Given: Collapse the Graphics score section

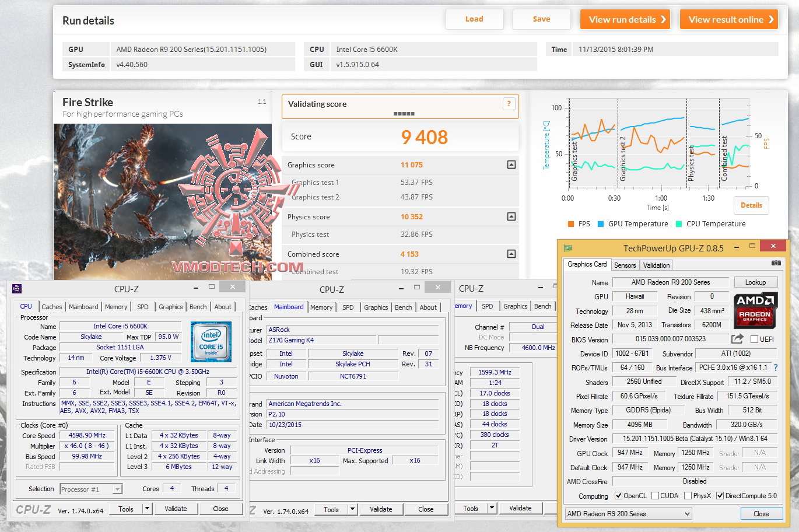Looking at the screenshot, I should (511, 165).
